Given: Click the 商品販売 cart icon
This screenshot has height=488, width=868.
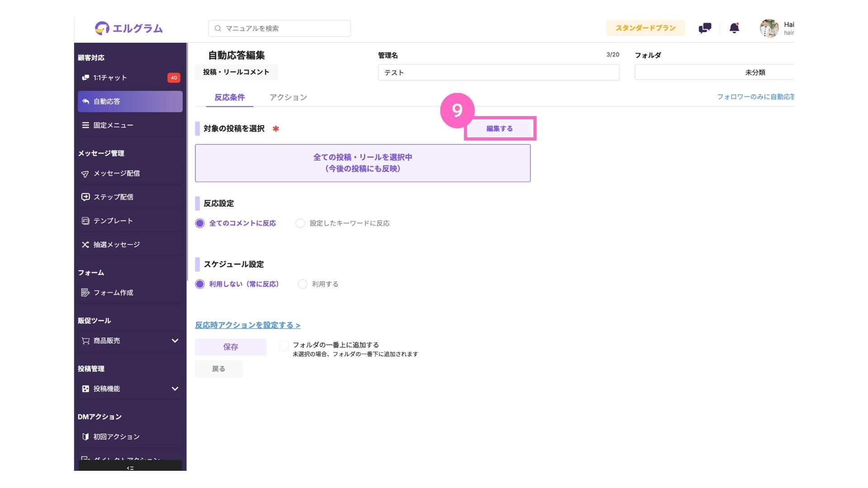Looking at the screenshot, I should pos(85,341).
